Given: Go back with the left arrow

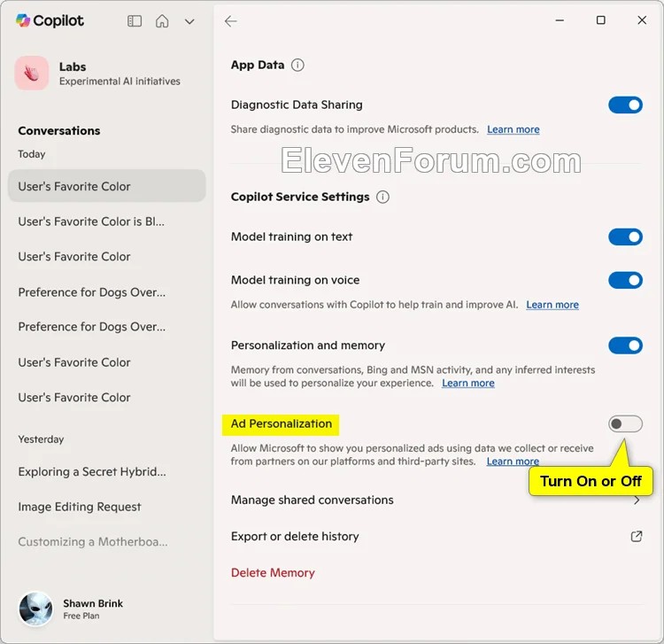Looking at the screenshot, I should [231, 20].
